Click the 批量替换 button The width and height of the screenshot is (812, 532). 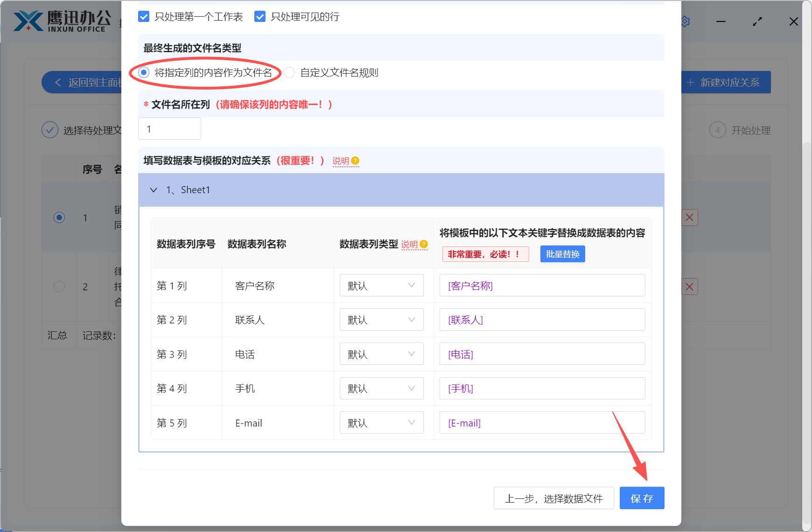562,254
